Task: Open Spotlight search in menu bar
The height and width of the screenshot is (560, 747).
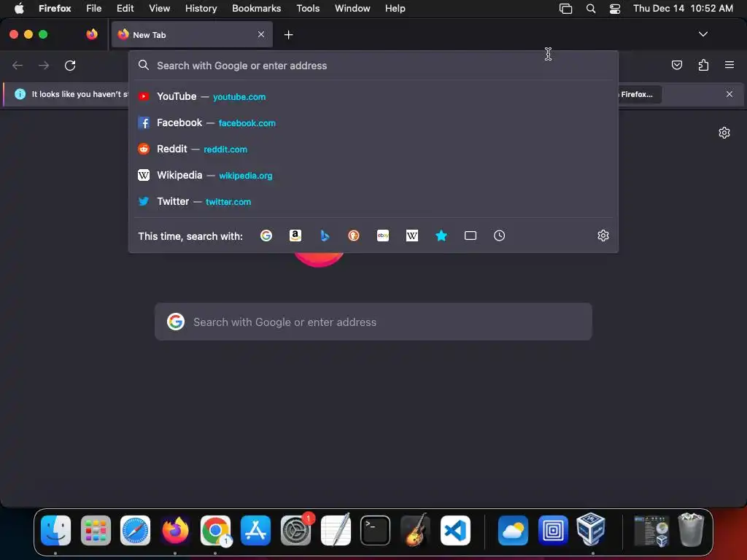Action: (591, 9)
